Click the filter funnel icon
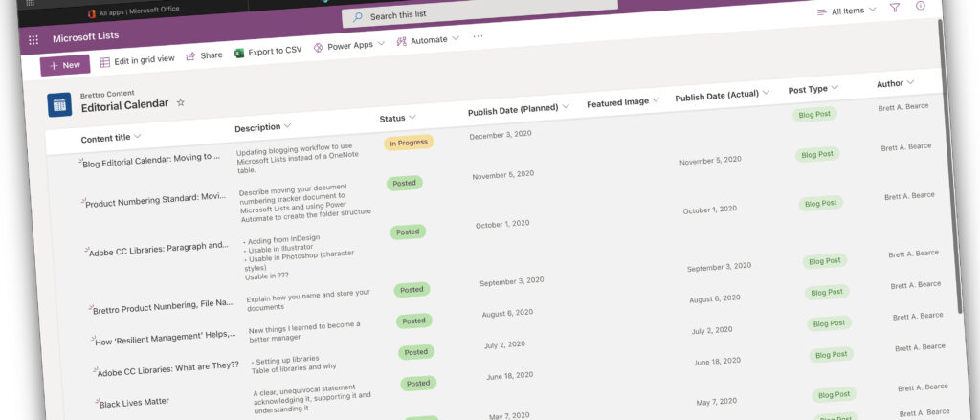This screenshot has height=420, width=980. click(x=895, y=8)
